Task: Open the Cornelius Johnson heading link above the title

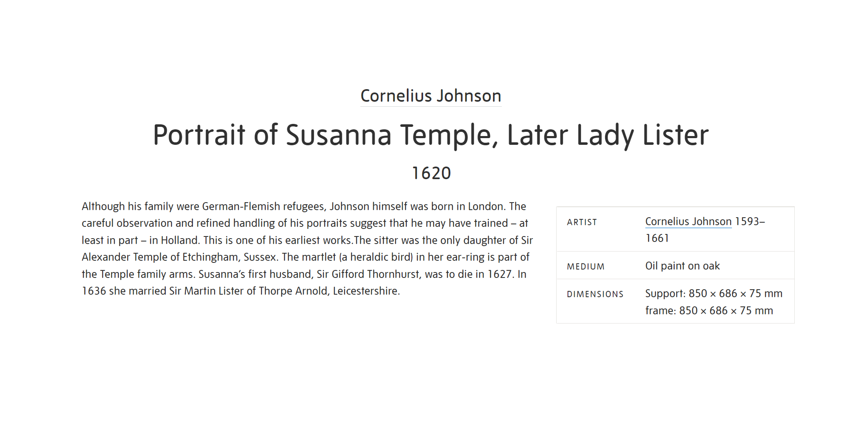Action: [x=431, y=96]
